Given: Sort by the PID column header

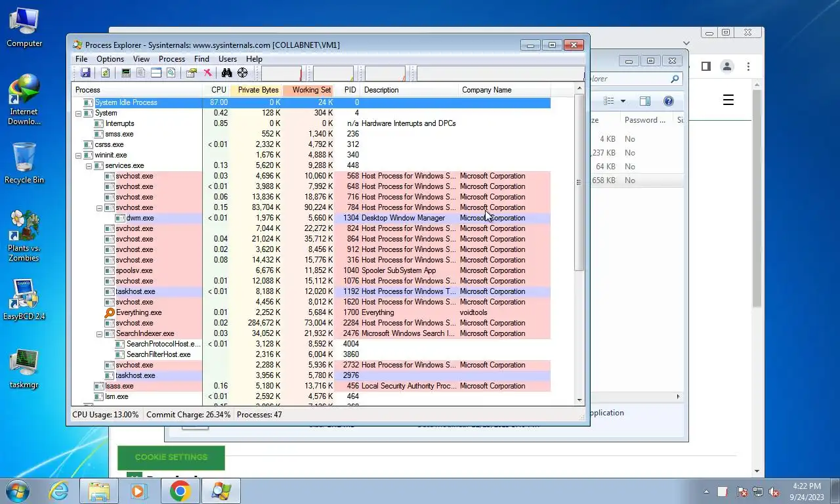Looking at the screenshot, I should tap(348, 90).
